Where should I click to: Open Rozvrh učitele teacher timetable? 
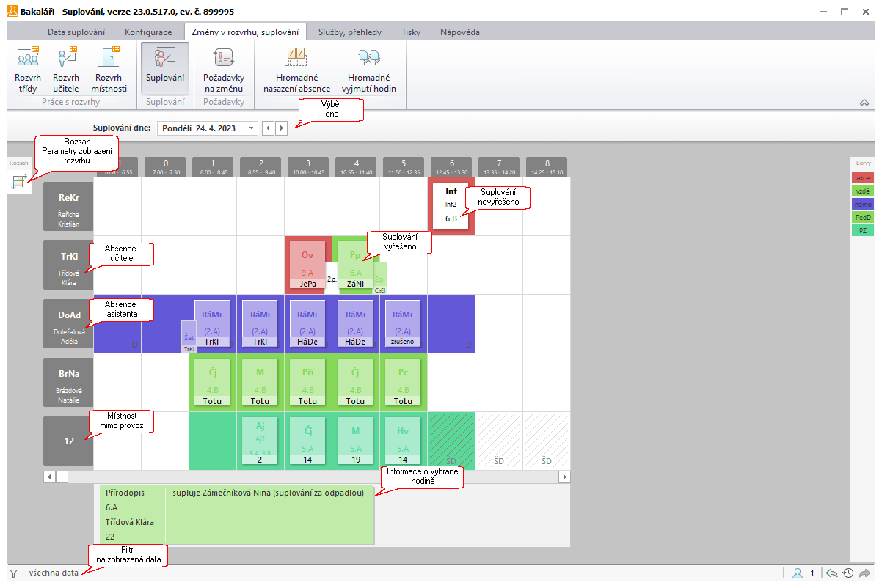(66, 69)
